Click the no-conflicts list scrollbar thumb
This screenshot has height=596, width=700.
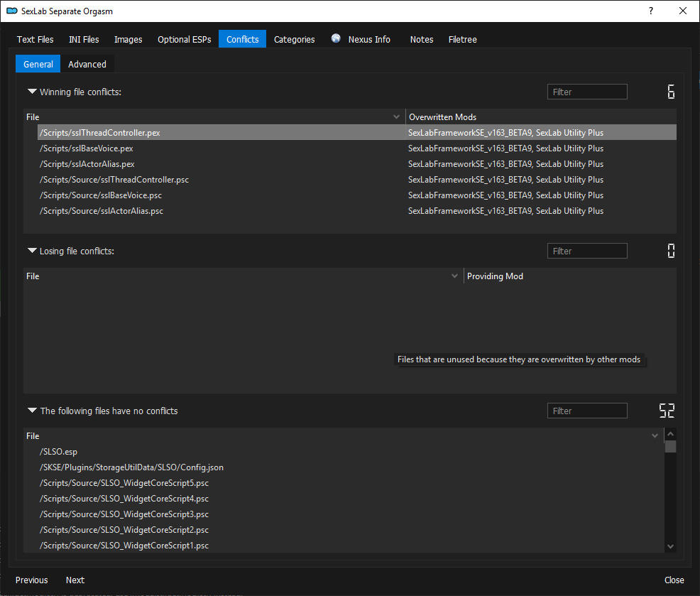coord(670,446)
